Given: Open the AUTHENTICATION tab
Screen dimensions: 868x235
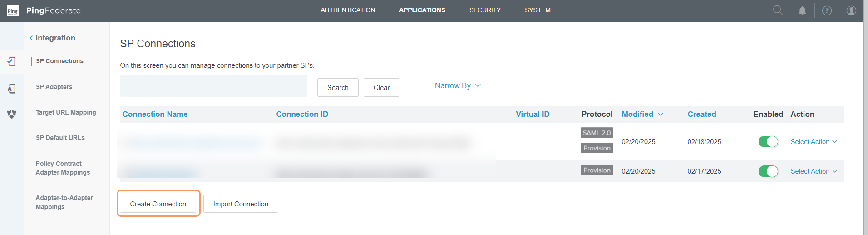Looking at the screenshot, I should click(x=348, y=10).
